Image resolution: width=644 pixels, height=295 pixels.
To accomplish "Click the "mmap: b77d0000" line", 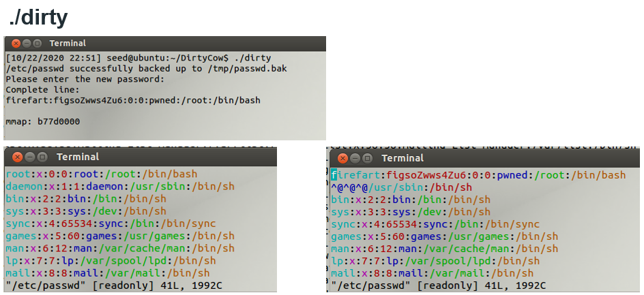I will tap(43, 121).
